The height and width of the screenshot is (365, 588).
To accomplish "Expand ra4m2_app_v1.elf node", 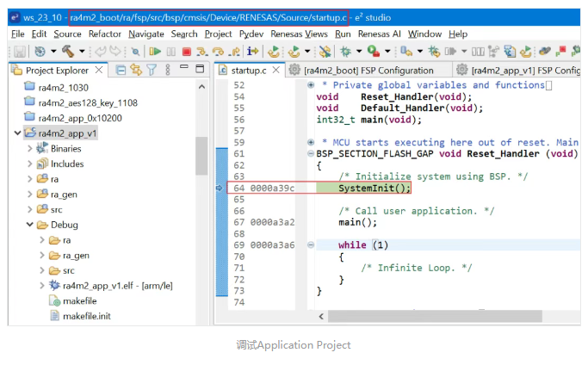I will [42, 286].
